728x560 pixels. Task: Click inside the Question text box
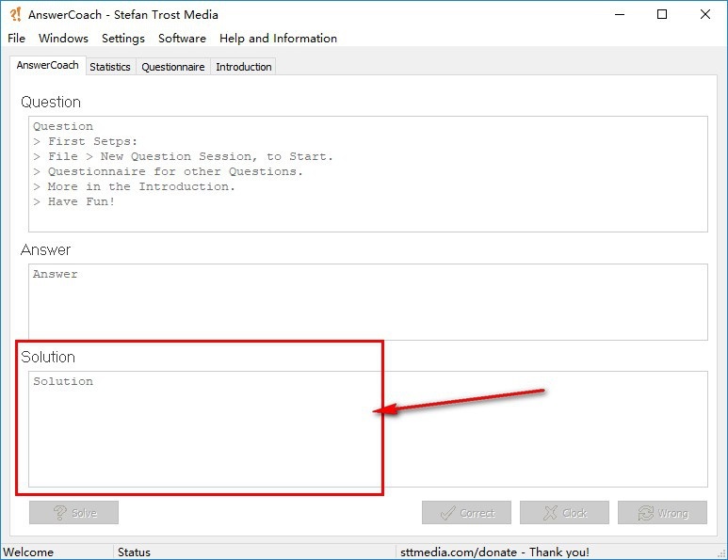pos(367,174)
